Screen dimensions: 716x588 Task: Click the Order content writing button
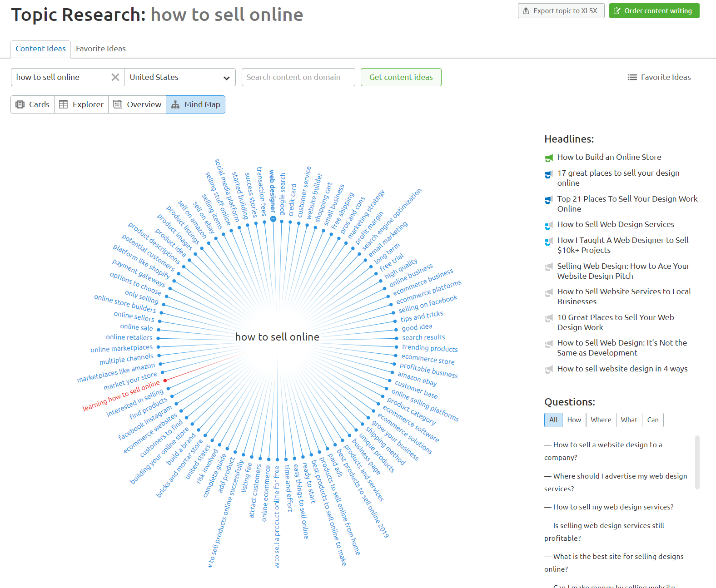654,11
